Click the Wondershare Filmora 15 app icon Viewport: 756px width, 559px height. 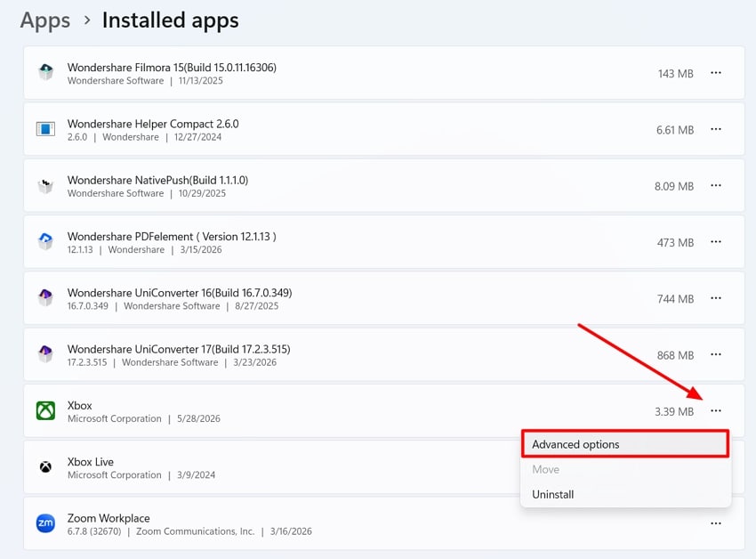[45, 72]
